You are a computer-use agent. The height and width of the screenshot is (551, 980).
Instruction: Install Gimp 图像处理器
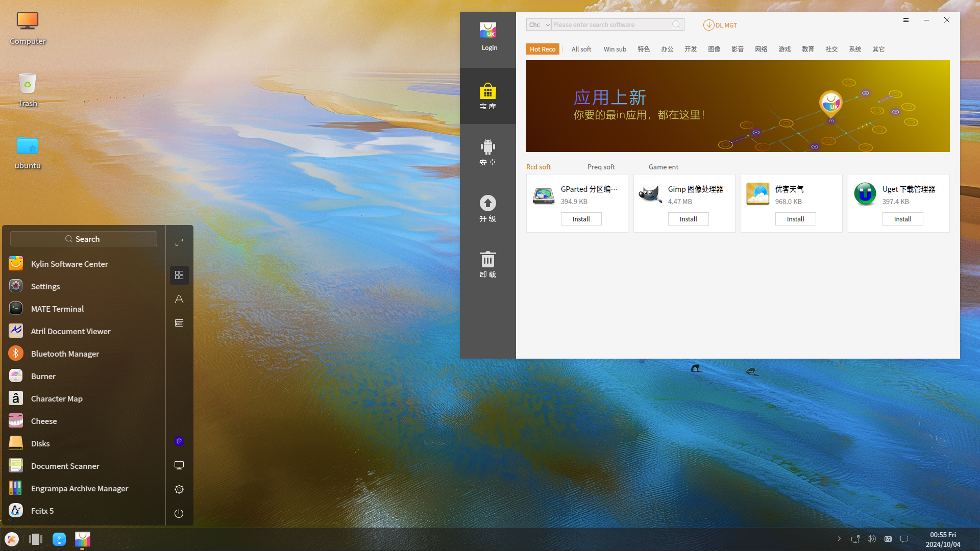(x=689, y=219)
